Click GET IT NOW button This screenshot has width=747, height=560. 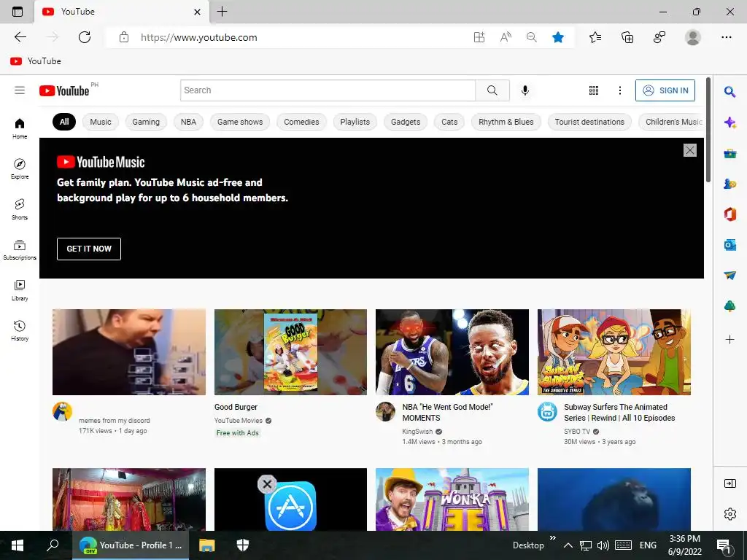(x=88, y=249)
